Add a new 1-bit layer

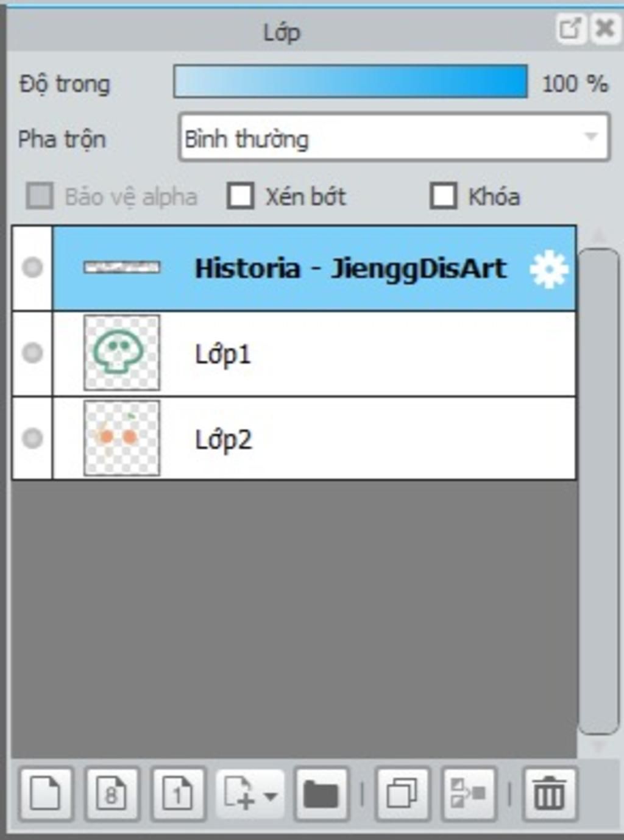click(x=179, y=794)
